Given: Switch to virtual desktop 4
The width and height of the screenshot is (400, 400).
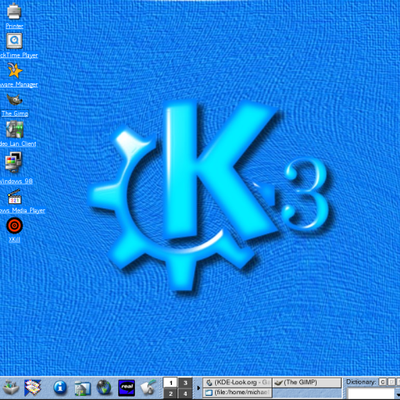Looking at the screenshot, I should coord(185,393).
